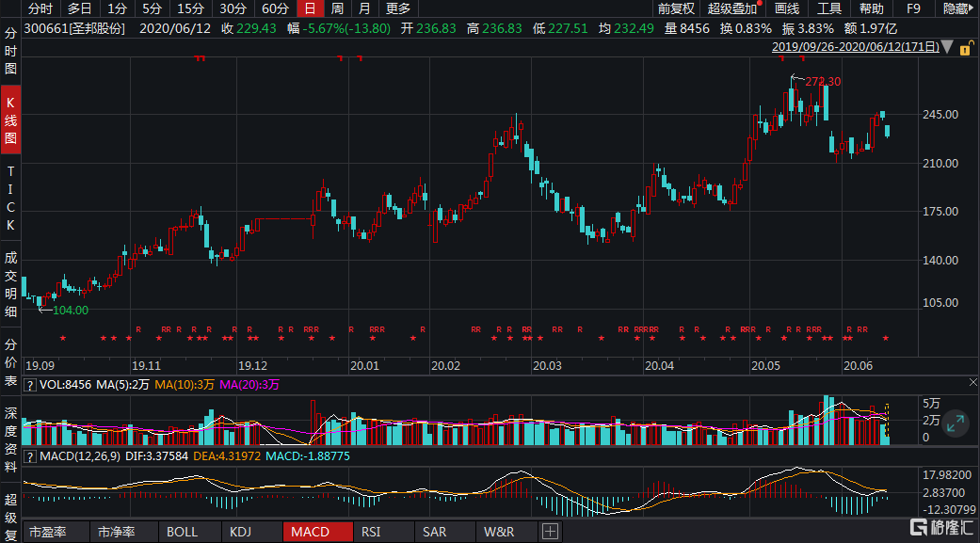Viewport: 980px width, 543px height.
Task: Click the VOL indicator help question mark
Action: point(29,385)
